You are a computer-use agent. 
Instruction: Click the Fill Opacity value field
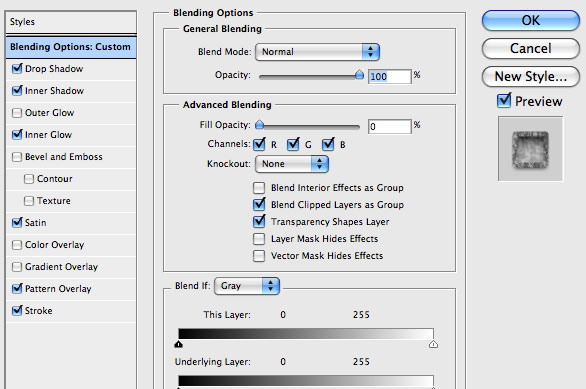coord(389,127)
